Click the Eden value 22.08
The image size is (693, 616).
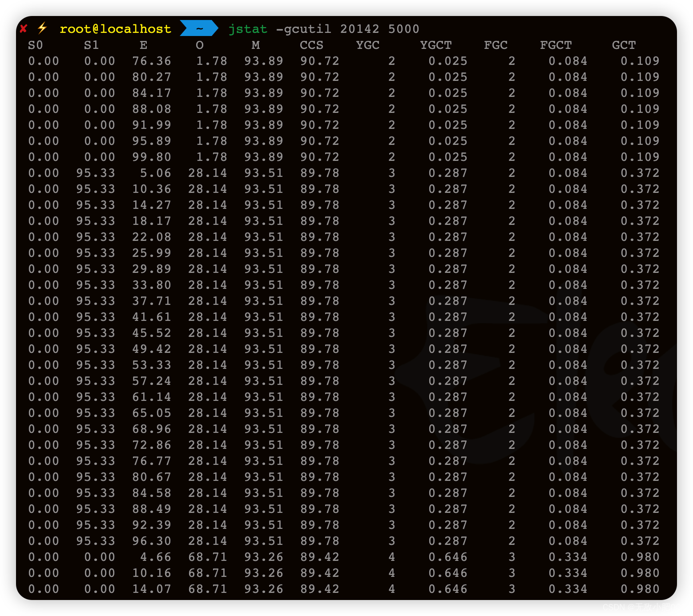click(152, 237)
